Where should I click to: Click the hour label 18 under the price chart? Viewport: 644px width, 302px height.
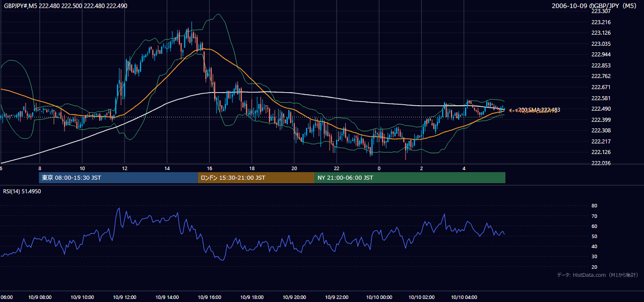(x=251, y=168)
